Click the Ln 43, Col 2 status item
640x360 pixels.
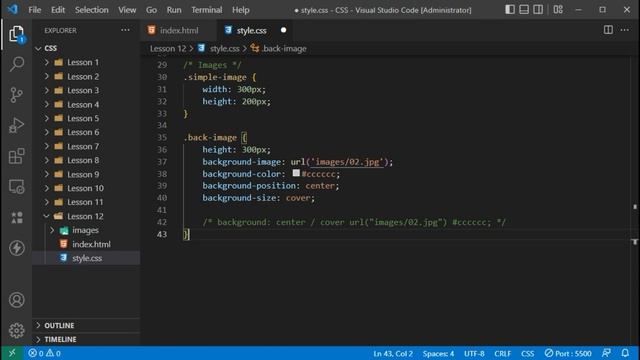(393, 353)
